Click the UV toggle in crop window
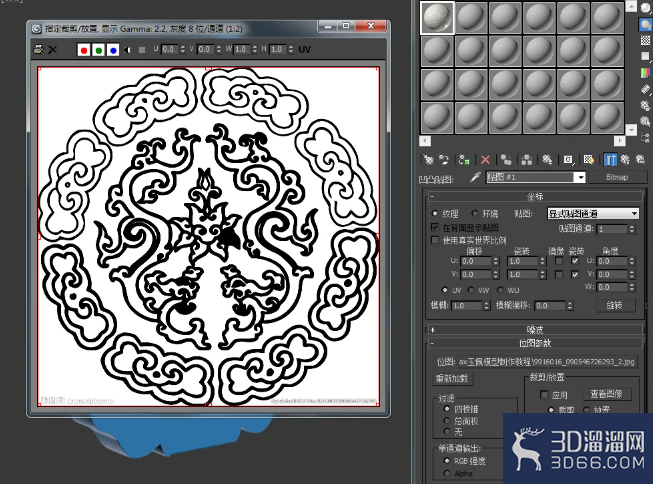This screenshot has width=653, height=484. click(x=304, y=50)
